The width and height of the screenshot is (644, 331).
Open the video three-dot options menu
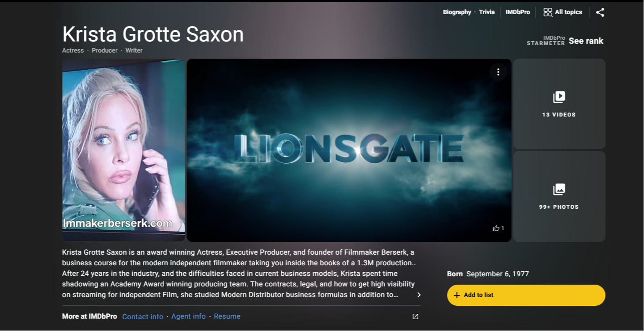(x=498, y=72)
